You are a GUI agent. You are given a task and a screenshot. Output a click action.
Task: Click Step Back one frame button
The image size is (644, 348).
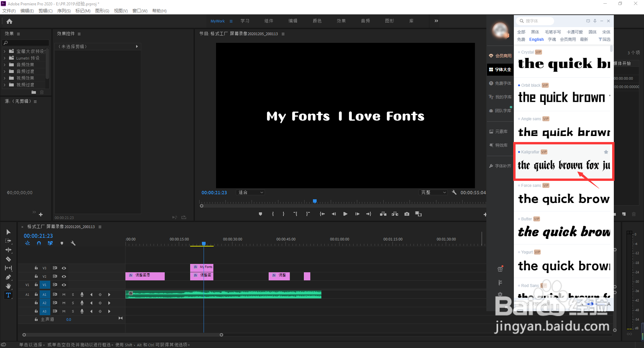point(334,214)
